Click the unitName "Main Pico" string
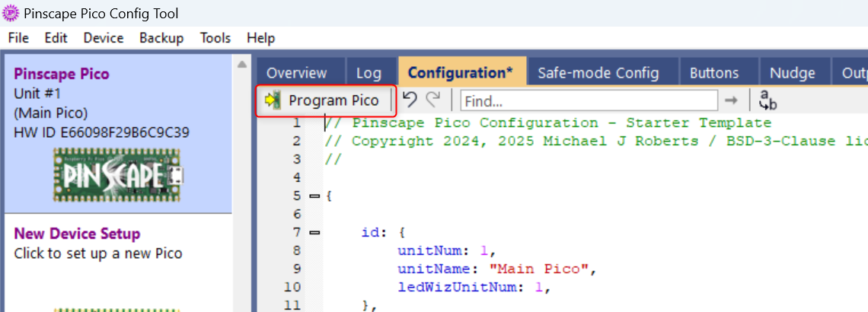 [541, 269]
